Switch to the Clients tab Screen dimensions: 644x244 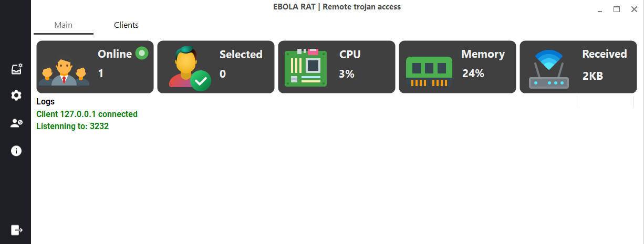coord(126,25)
